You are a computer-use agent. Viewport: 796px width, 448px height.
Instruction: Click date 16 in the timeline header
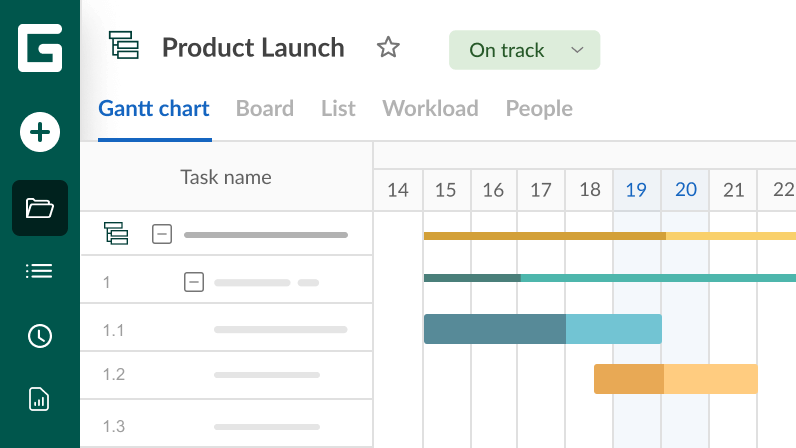[x=493, y=190]
